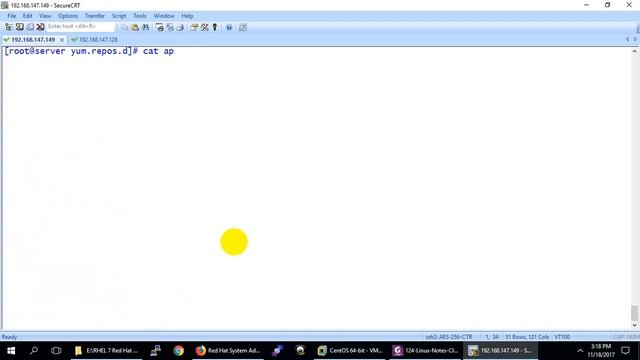Click the Auto Print toolbar icon
Viewport: 640px width, 360px height.
pos(180,27)
